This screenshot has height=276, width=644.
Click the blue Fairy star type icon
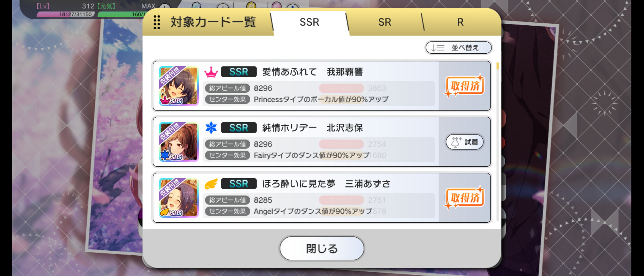coord(211,128)
